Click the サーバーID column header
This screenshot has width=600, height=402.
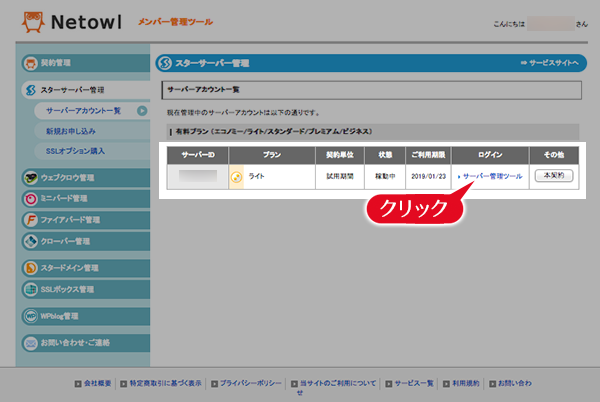198,155
